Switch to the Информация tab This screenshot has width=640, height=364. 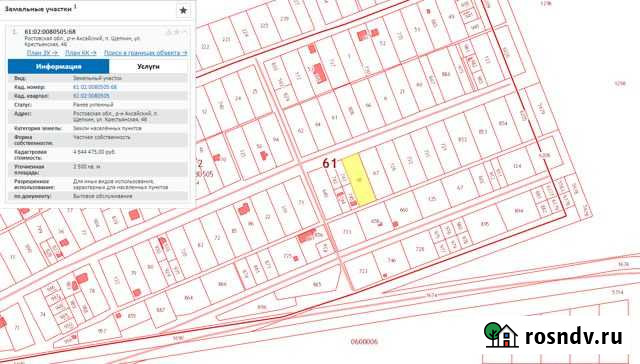[58, 66]
